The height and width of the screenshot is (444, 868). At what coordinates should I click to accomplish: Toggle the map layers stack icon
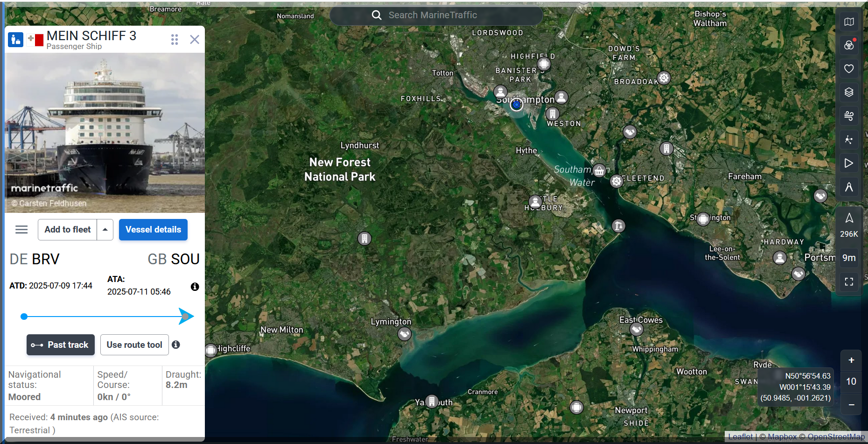click(x=849, y=92)
